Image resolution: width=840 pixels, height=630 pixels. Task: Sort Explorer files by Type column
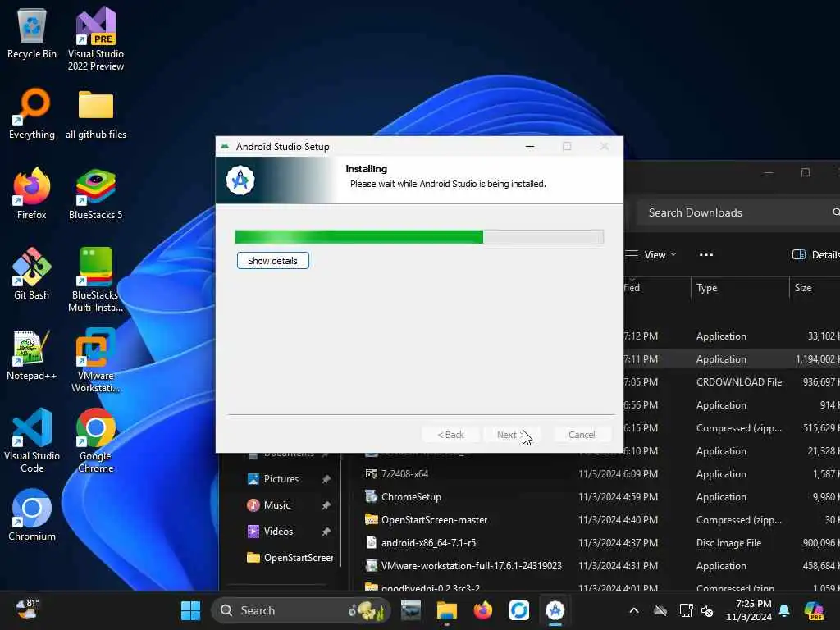point(740,288)
